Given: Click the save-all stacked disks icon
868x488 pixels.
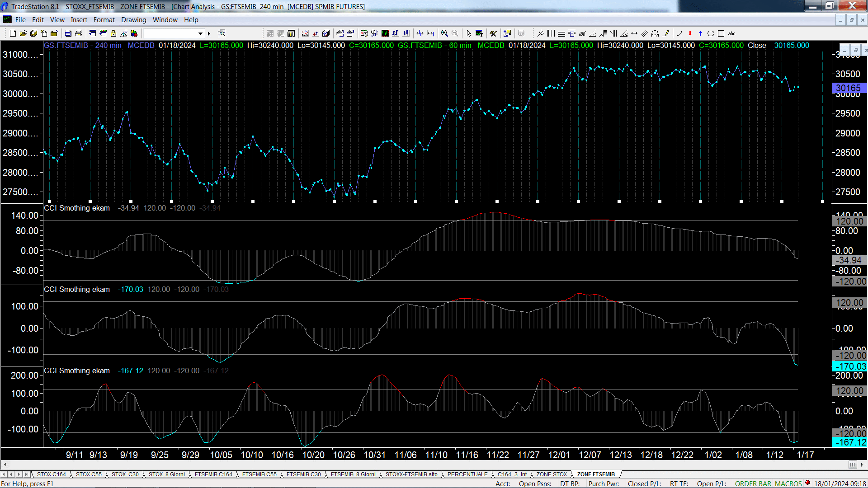Looking at the screenshot, I should 33,33.
